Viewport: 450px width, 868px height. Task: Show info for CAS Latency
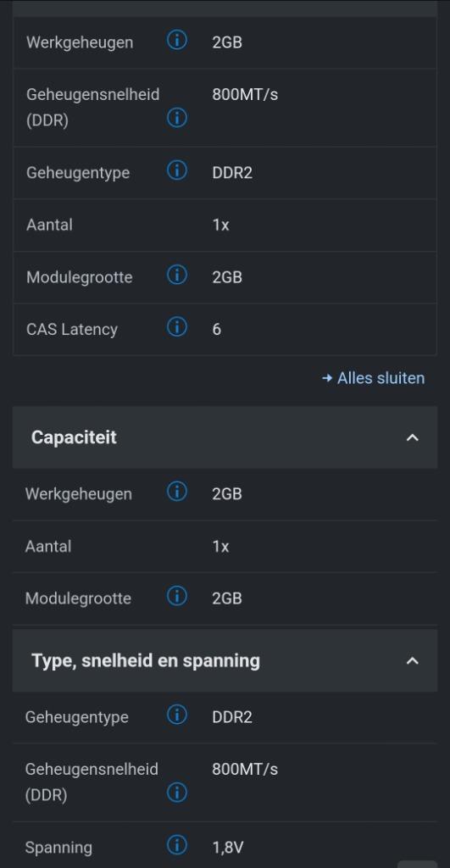coord(176,328)
